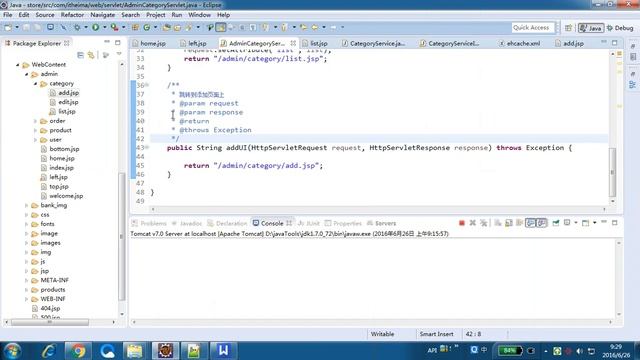Maximize the Console view
640x360 pixels.
point(615,222)
